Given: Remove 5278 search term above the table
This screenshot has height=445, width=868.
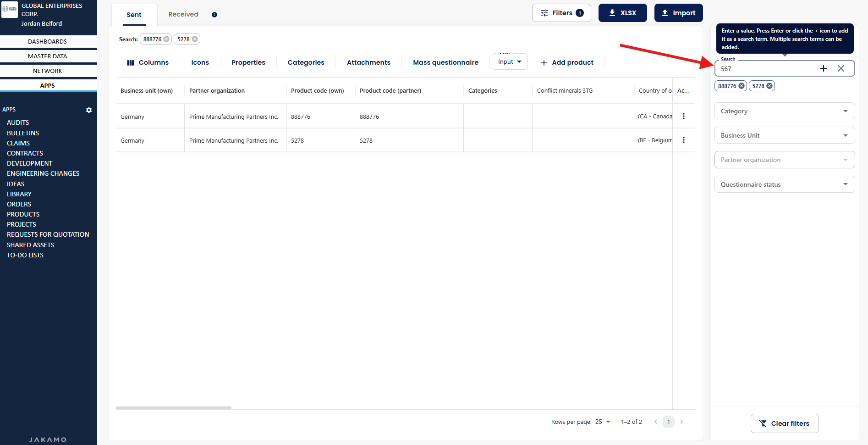Looking at the screenshot, I should pos(195,39).
